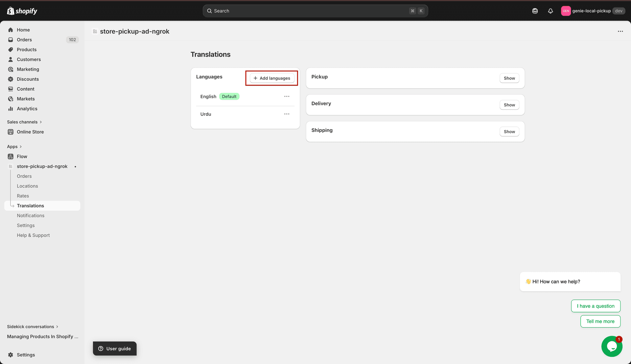
Task: Open the options menu for English language
Action: coord(287,96)
